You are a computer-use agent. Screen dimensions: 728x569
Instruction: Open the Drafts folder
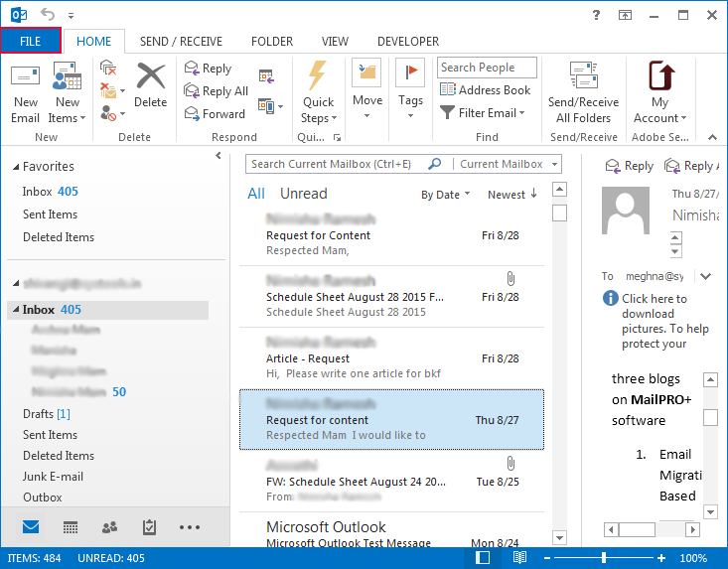tap(47, 414)
